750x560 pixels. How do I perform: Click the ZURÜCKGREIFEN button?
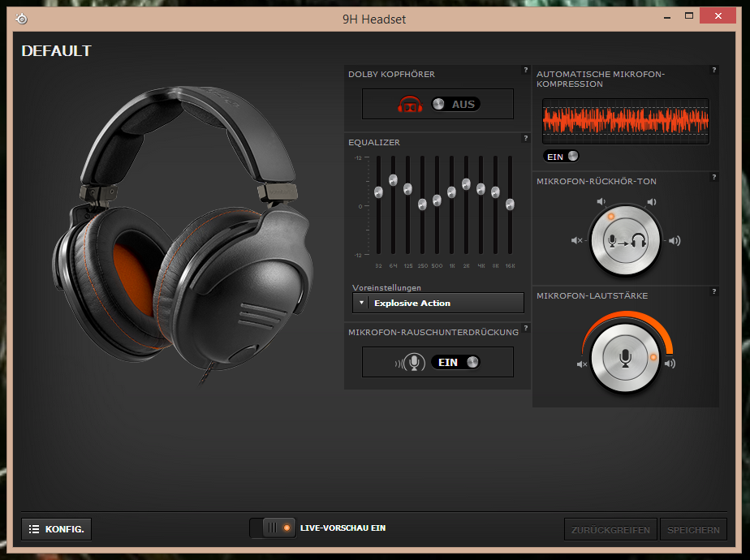(611, 529)
